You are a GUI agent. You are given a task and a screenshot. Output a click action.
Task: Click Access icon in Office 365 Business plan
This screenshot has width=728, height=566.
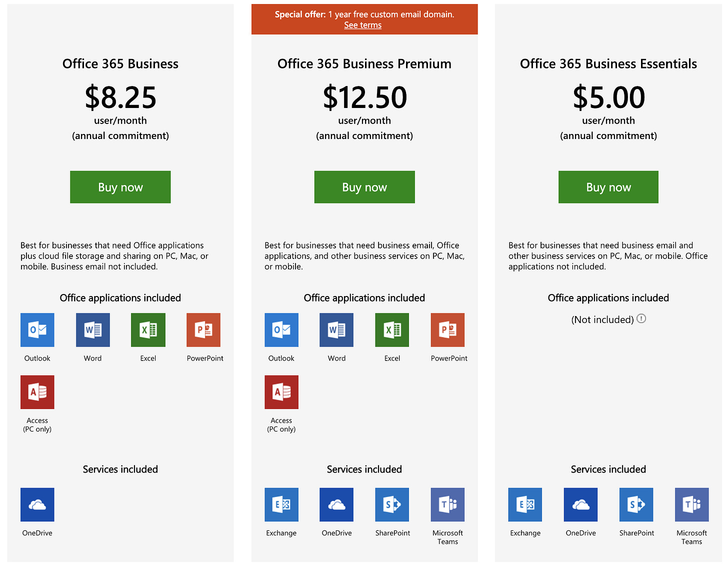37,392
